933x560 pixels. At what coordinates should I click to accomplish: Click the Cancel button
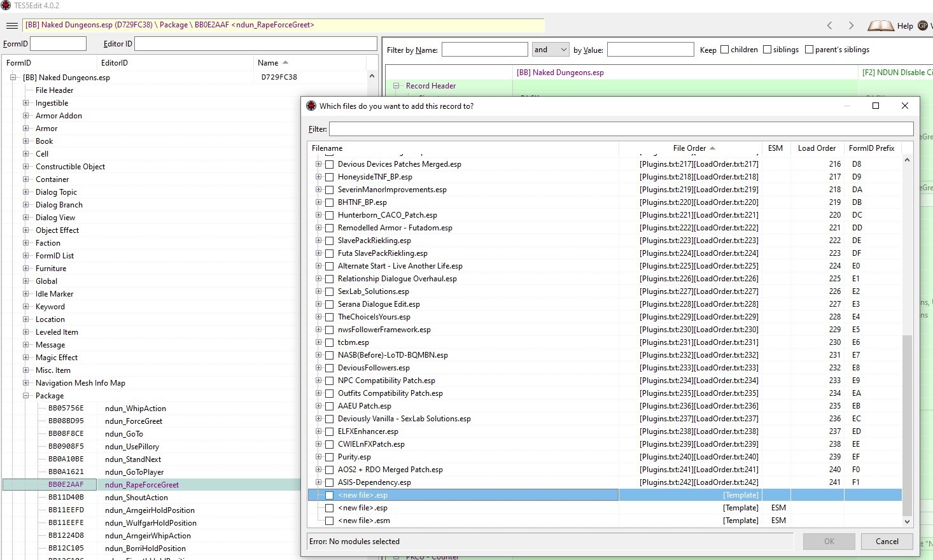[887, 542]
